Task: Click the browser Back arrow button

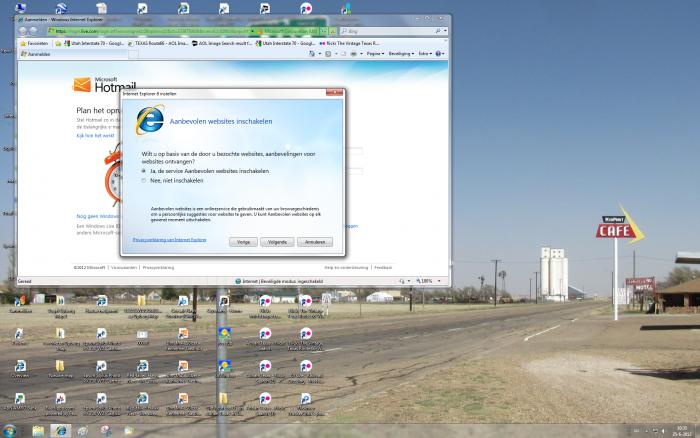Action: [23, 31]
